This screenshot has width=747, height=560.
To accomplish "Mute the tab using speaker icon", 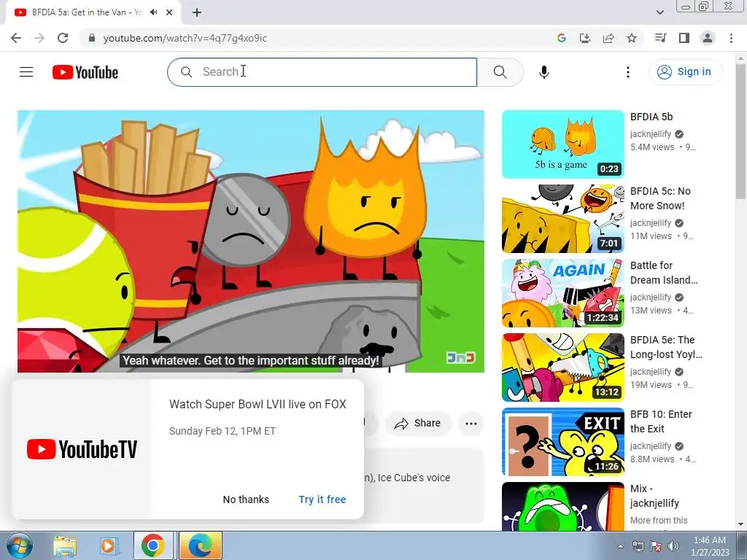I will click(153, 12).
